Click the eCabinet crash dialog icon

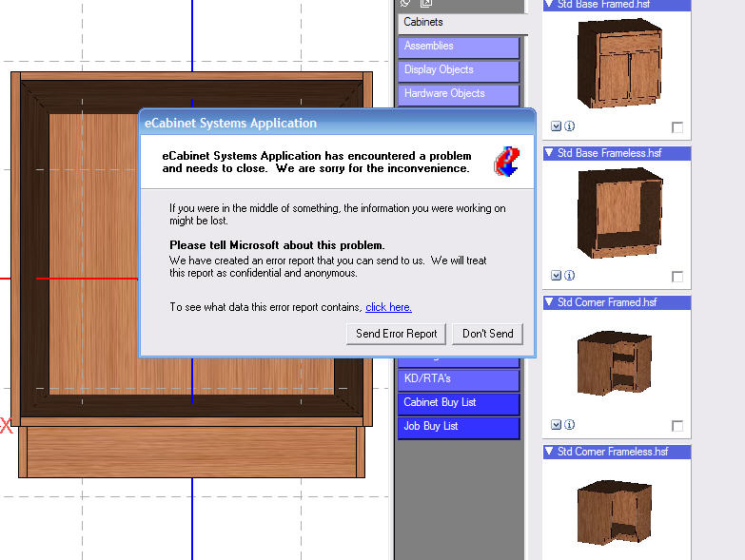point(506,162)
